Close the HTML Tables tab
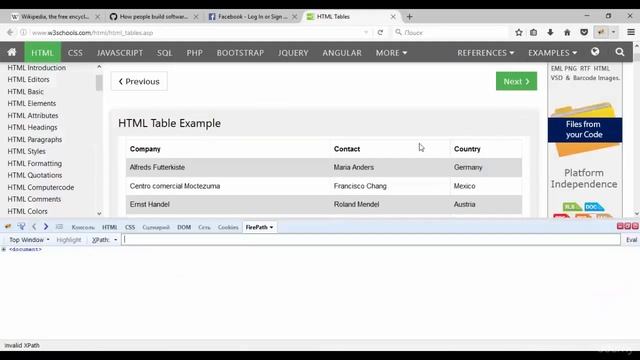The width and height of the screenshot is (640, 360). pyautogui.click(x=393, y=17)
